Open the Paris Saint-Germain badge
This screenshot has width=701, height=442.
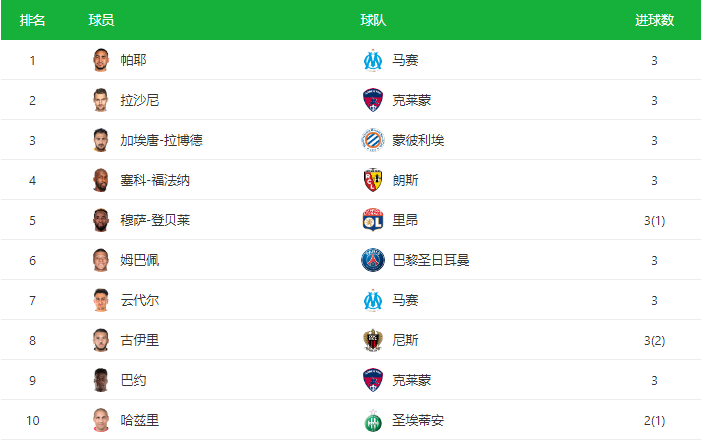pos(373,260)
